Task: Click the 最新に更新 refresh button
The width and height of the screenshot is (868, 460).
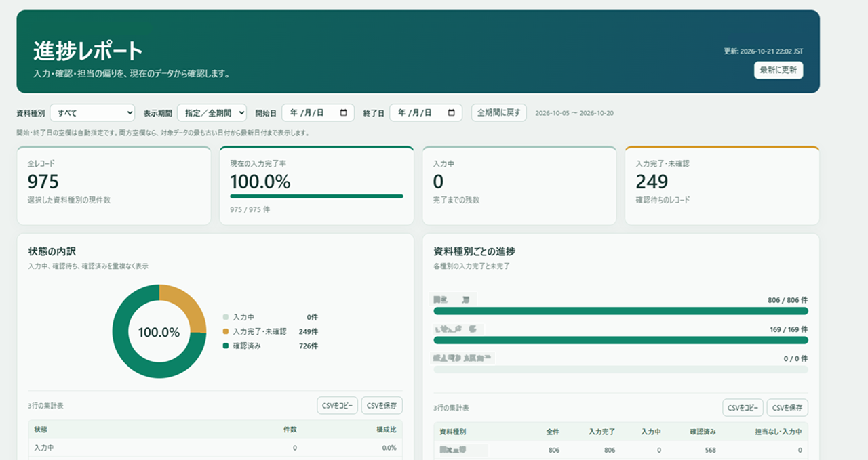Action: (x=778, y=70)
